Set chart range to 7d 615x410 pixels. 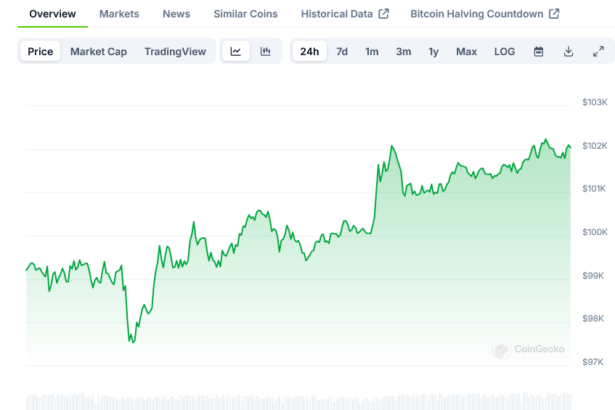(342, 52)
